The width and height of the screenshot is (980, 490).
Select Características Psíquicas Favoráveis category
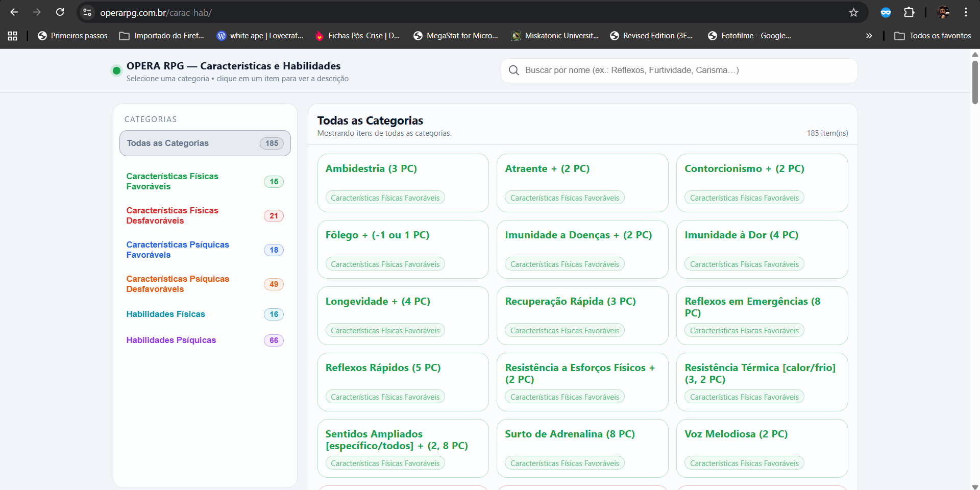(x=178, y=250)
